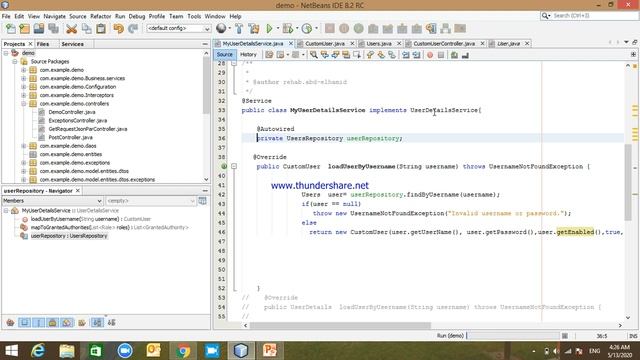Click the editor vertical scrollbar thumb
The height and width of the screenshot is (360, 640).
point(628,182)
